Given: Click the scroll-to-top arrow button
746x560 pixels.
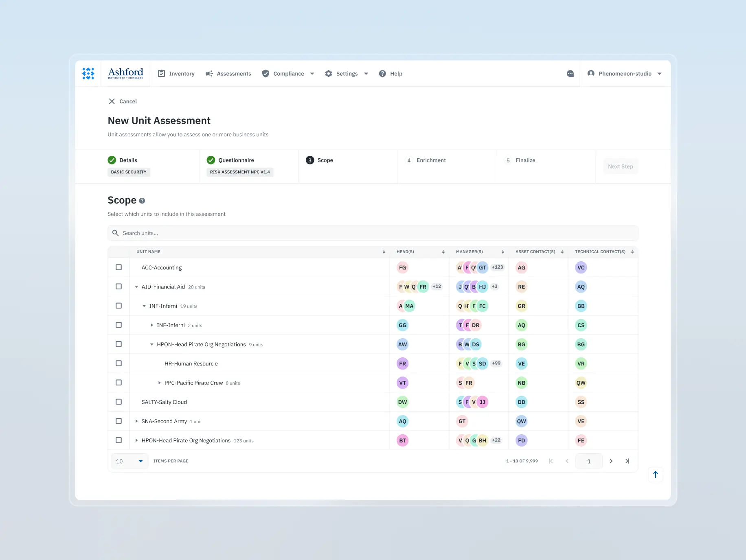Looking at the screenshot, I should 656,475.
